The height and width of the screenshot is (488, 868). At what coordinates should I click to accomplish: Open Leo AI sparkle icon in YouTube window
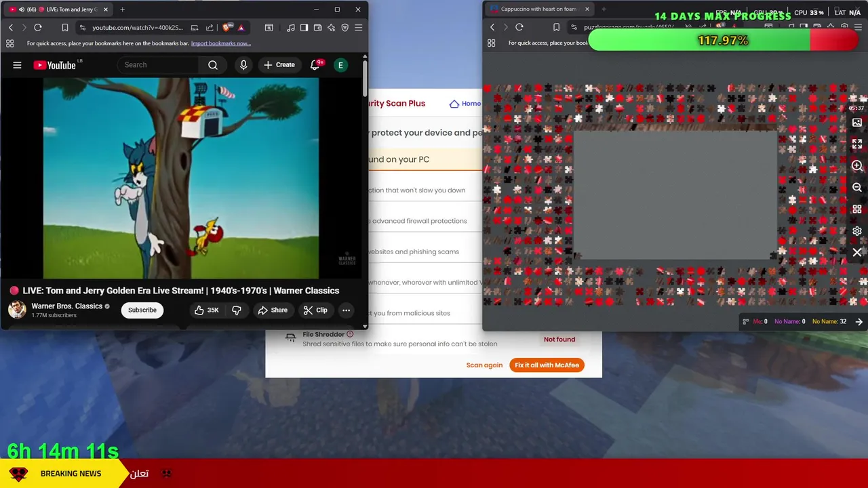[x=332, y=27]
